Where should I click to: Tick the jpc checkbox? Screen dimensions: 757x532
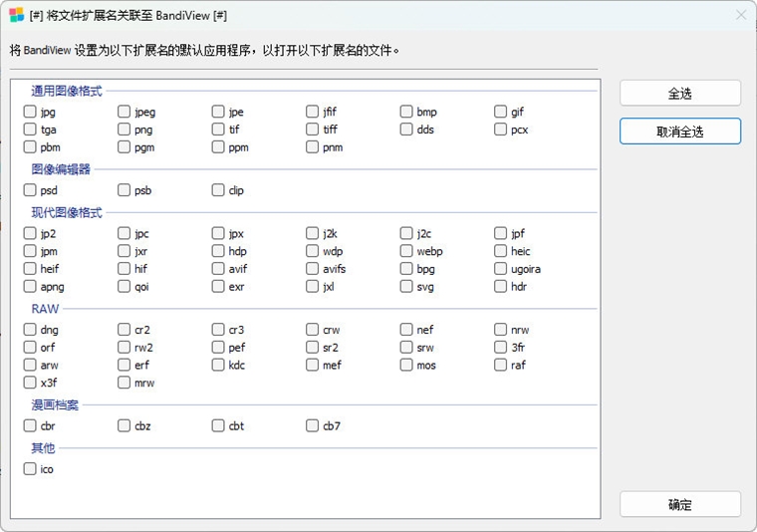coord(125,234)
